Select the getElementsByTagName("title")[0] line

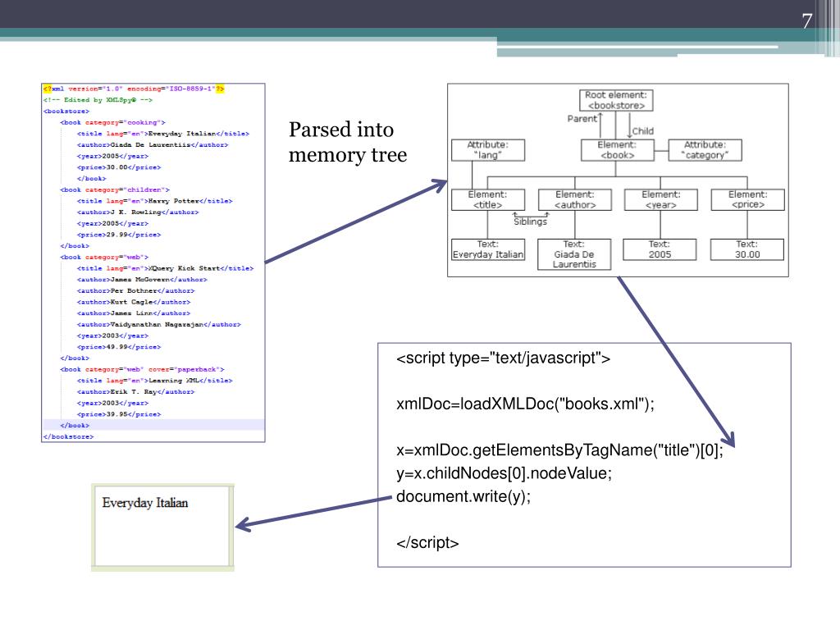coord(559,450)
